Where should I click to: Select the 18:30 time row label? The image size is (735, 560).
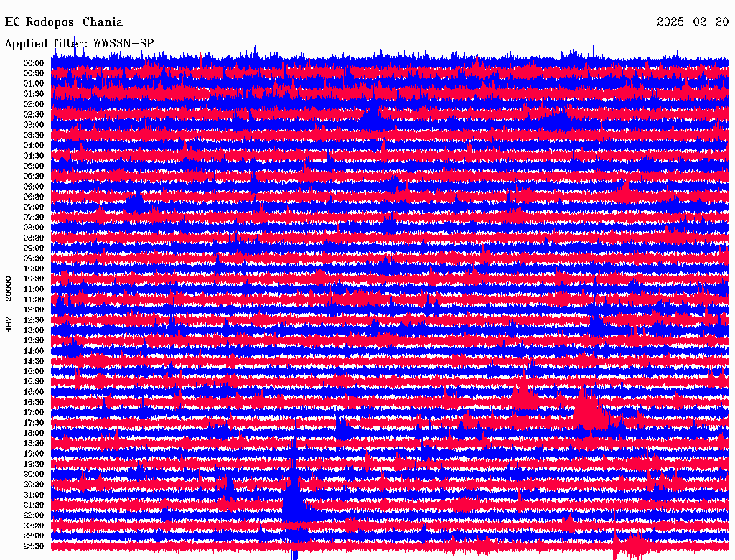click(34, 444)
